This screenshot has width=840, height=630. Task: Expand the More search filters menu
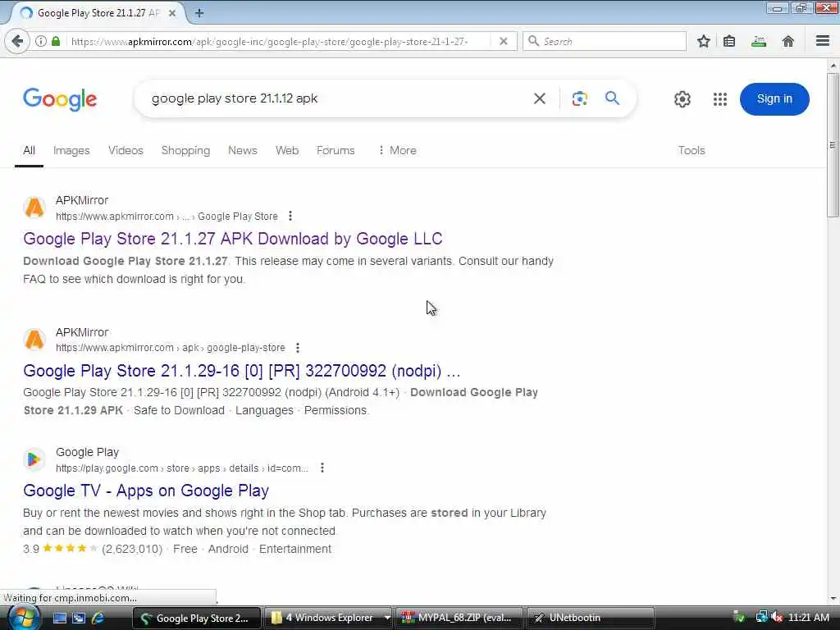397,151
